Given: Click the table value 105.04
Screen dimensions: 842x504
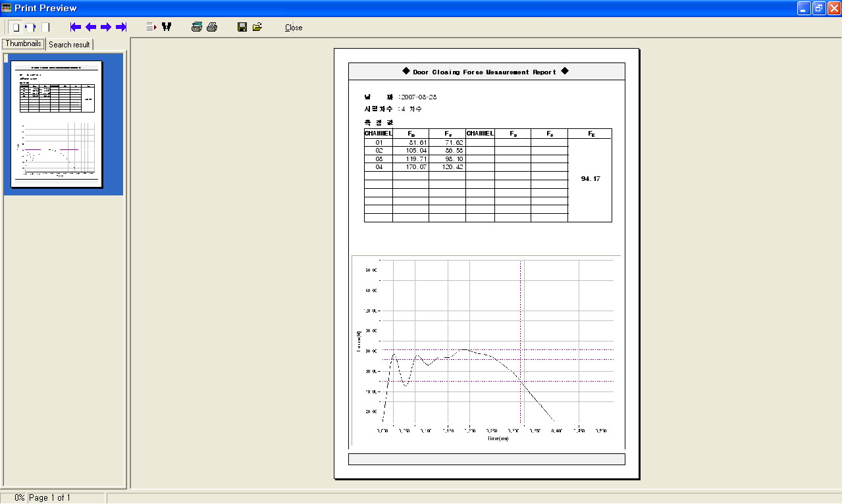Looking at the screenshot, I should click(416, 151).
